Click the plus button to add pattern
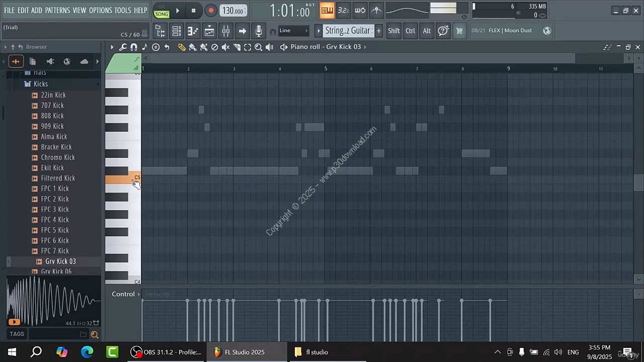 [379, 31]
